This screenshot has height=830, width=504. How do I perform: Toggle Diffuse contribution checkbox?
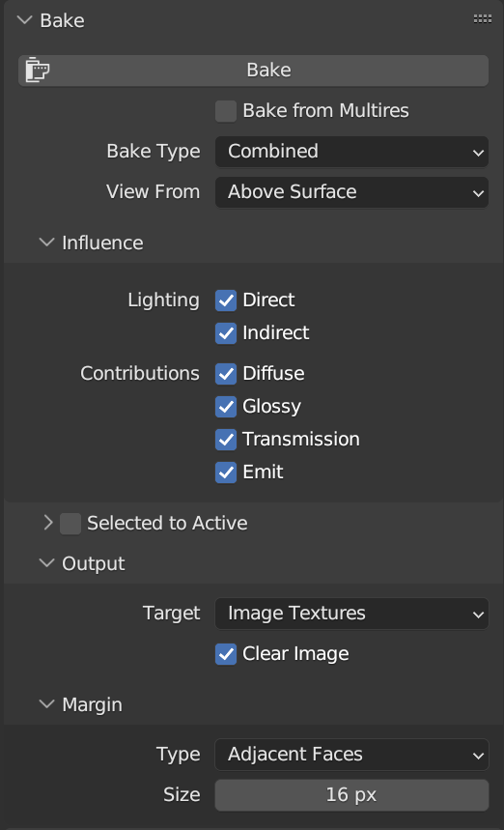coord(226,374)
